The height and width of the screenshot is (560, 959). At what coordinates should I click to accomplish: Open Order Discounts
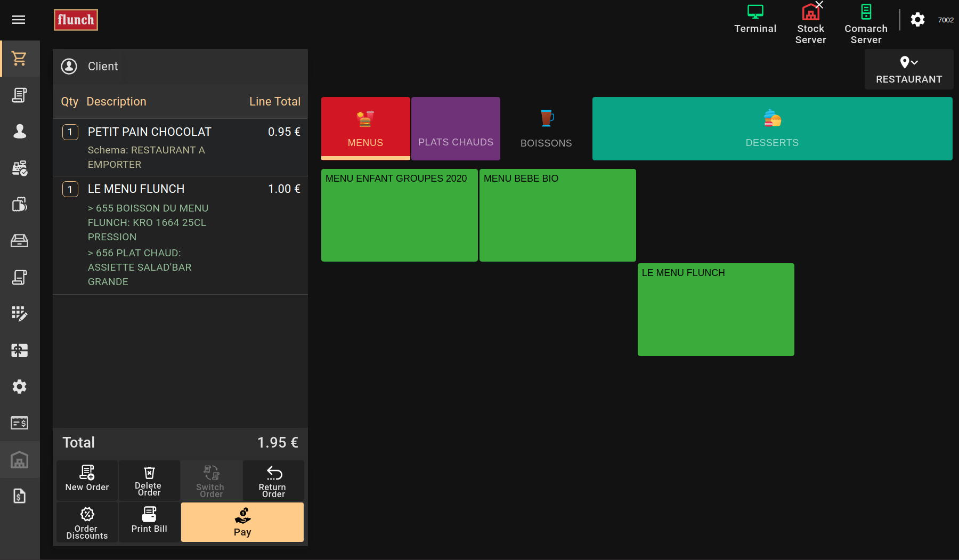click(87, 522)
